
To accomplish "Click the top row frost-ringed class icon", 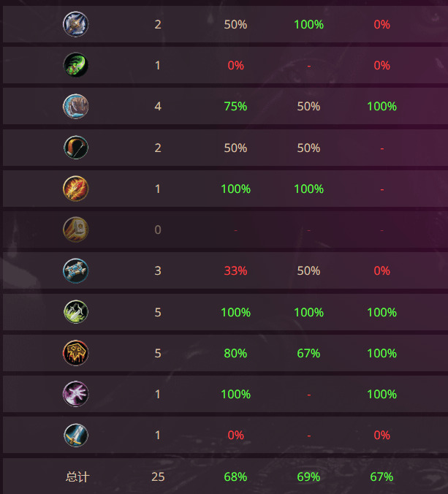I will (x=75, y=24).
